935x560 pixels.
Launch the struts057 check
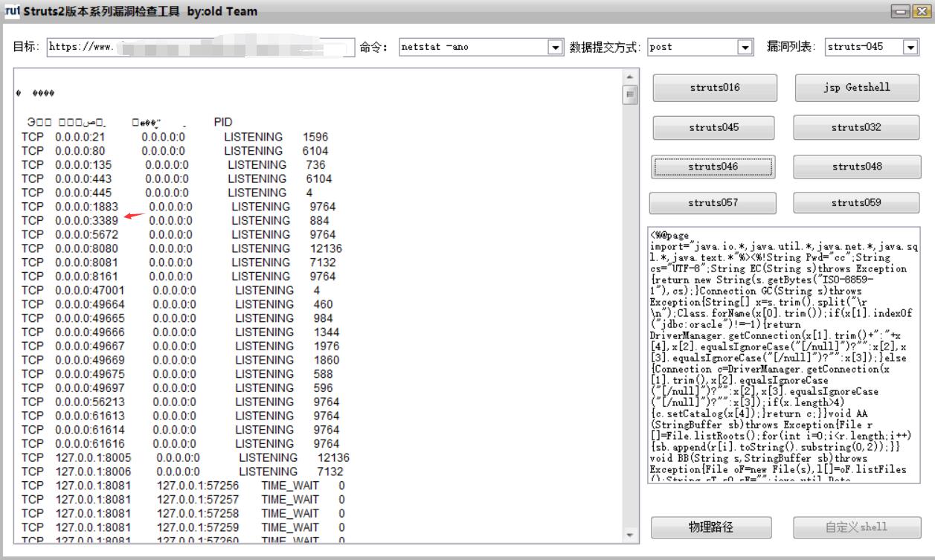click(713, 203)
